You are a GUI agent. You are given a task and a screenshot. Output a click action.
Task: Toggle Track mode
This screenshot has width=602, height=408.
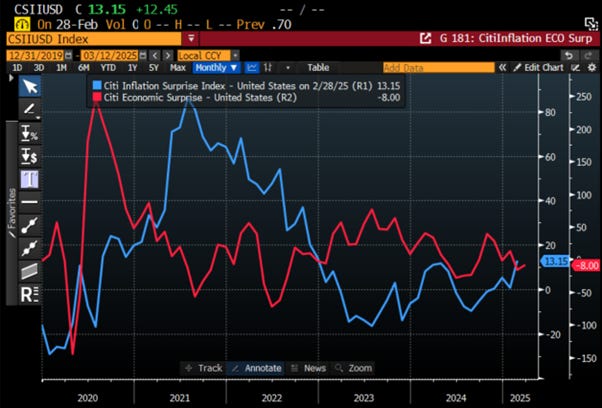click(x=203, y=368)
